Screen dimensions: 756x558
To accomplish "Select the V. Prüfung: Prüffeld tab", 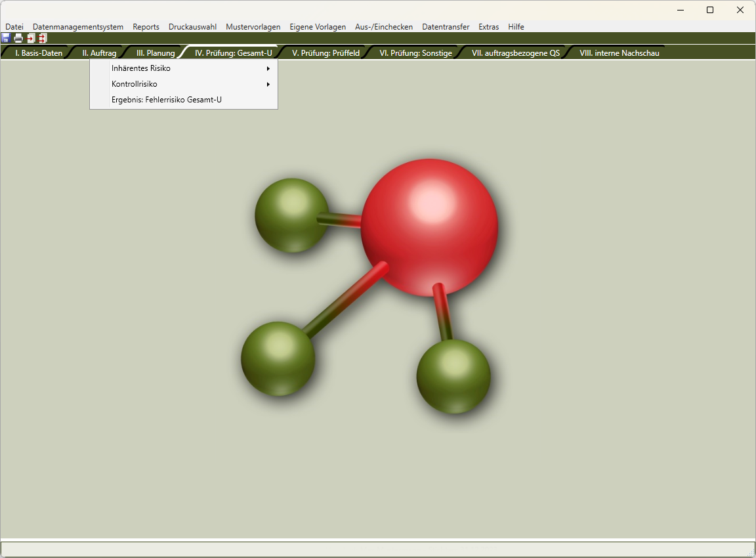I will 325,53.
